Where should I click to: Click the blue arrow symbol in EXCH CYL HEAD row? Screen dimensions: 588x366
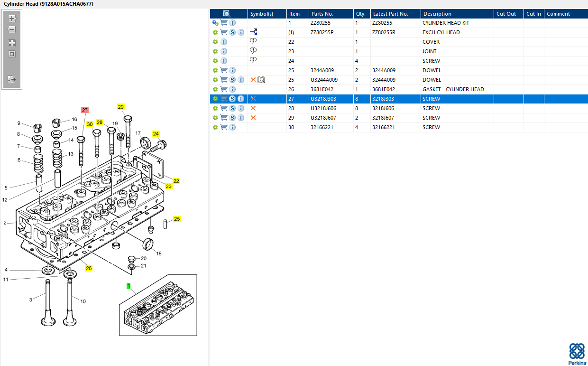pyautogui.click(x=253, y=32)
